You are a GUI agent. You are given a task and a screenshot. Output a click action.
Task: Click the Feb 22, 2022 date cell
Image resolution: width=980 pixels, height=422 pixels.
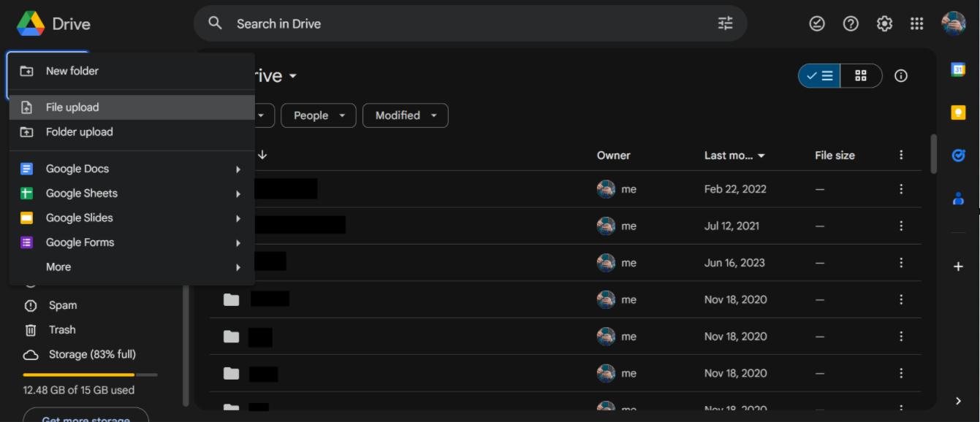point(735,189)
